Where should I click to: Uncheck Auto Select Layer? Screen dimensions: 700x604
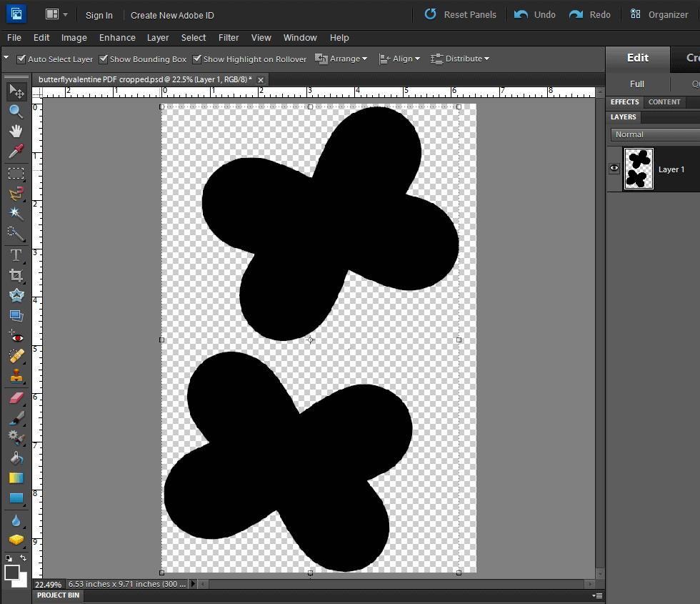[x=21, y=59]
